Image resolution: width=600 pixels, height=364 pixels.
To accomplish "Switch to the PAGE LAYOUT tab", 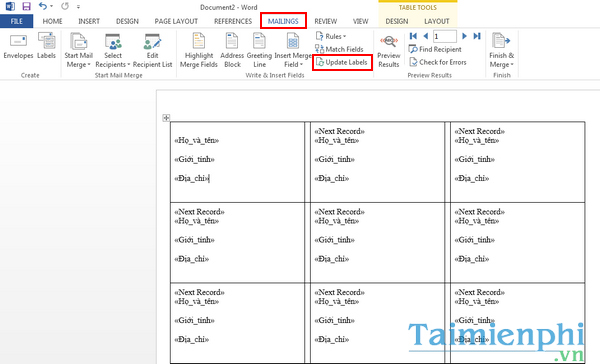I will point(176,21).
